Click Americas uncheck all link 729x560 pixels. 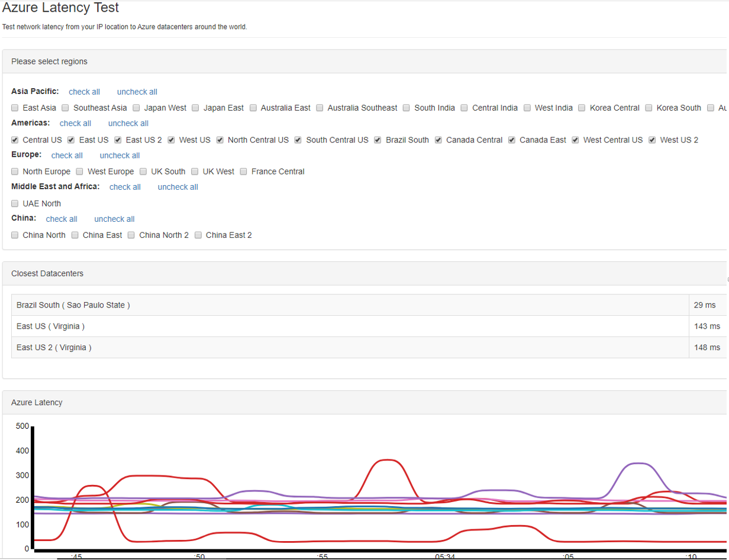[128, 124]
